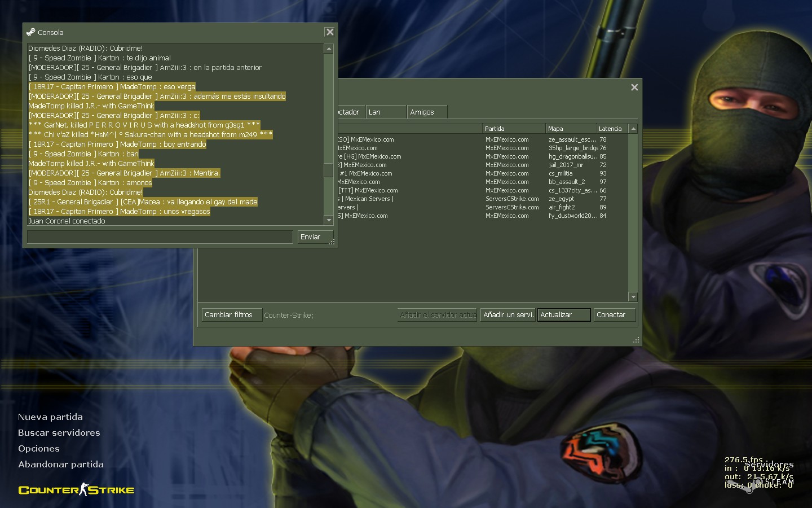Screen dimensions: 812x508
Task: Select the air_fight2 server row
Action: click(x=483, y=207)
